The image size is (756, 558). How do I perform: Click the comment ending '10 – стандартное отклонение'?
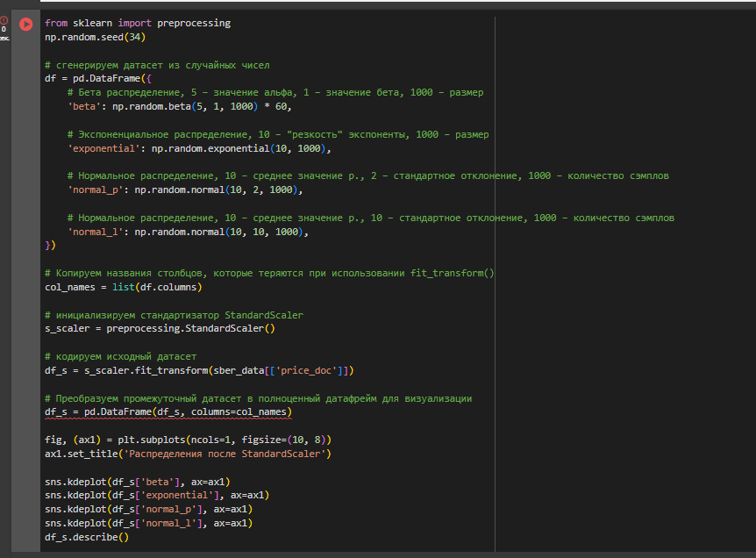click(371, 218)
